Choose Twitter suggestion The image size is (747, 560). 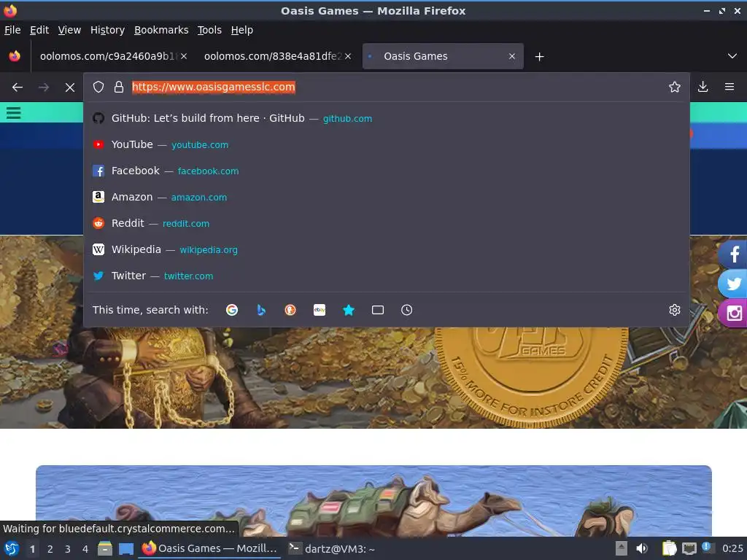click(x=387, y=275)
